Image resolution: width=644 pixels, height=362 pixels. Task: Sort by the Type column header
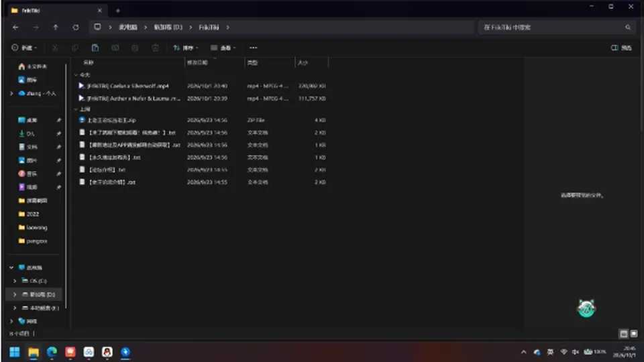pyautogui.click(x=252, y=62)
